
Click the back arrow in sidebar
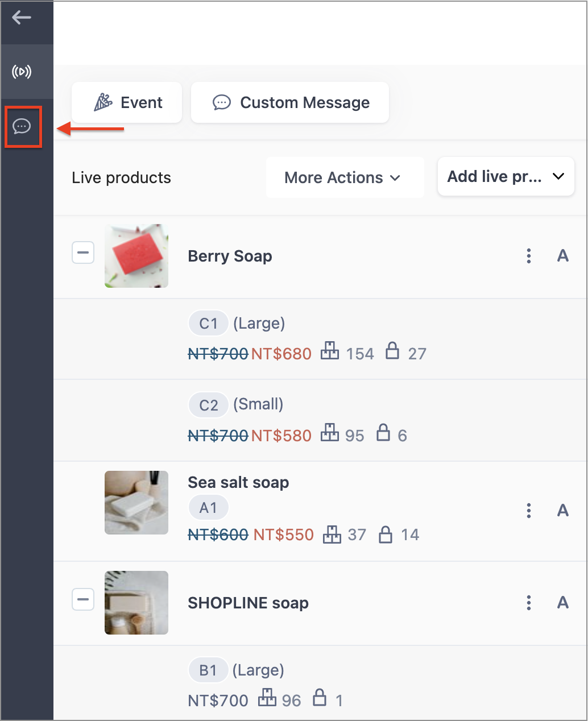[x=22, y=18]
